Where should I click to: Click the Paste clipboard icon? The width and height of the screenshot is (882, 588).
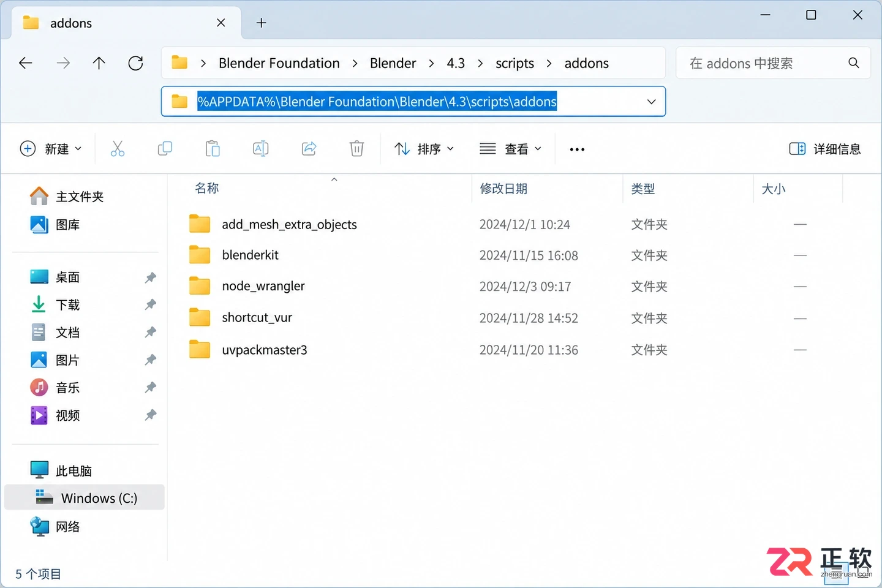pyautogui.click(x=213, y=149)
